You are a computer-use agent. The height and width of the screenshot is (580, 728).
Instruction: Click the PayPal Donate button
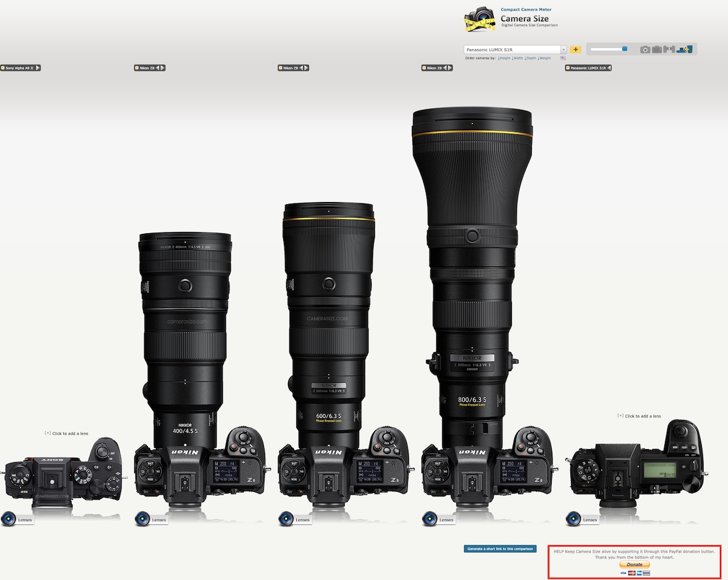[x=635, y=565]
